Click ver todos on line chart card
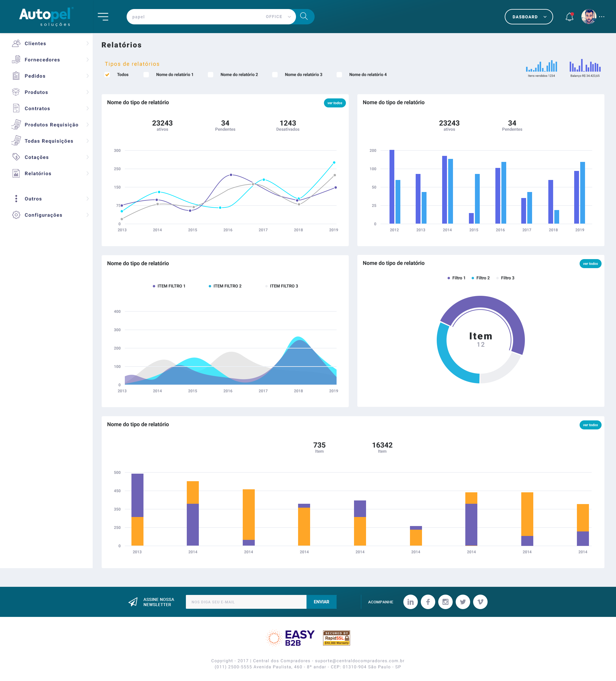This screenshot has width=616, height=681. (x=334, y=103)
